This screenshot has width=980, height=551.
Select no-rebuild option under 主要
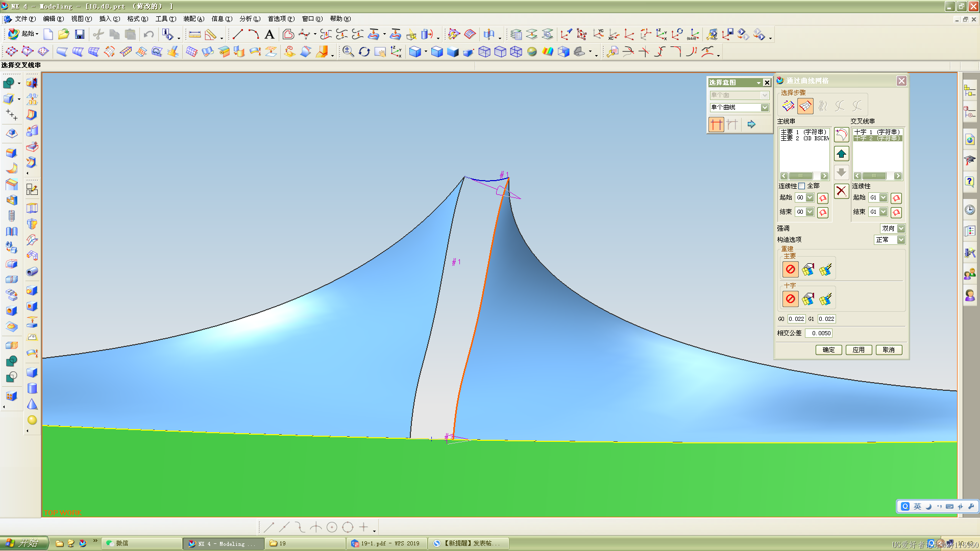point(791,269)
